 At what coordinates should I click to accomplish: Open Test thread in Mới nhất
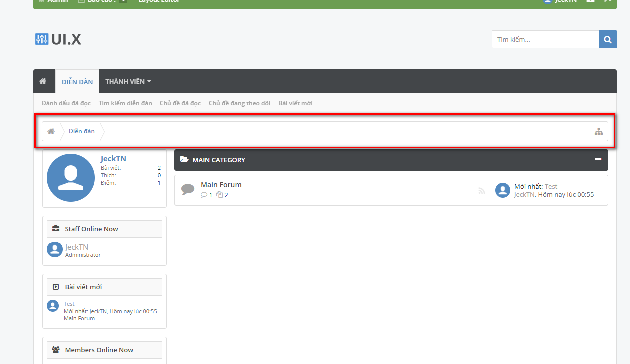551,186
